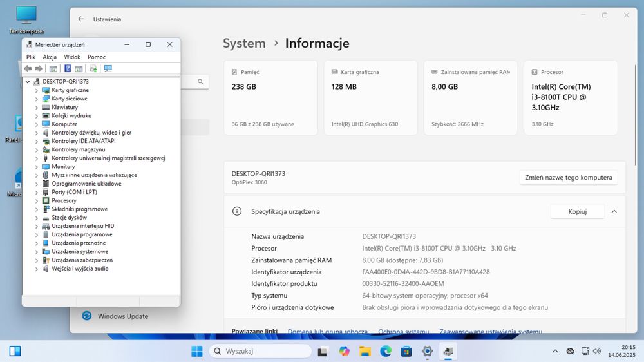The width and height of the screenshot is (644, 362).
Task: Open the Pomoc menu
Action: tap(97, 57)
